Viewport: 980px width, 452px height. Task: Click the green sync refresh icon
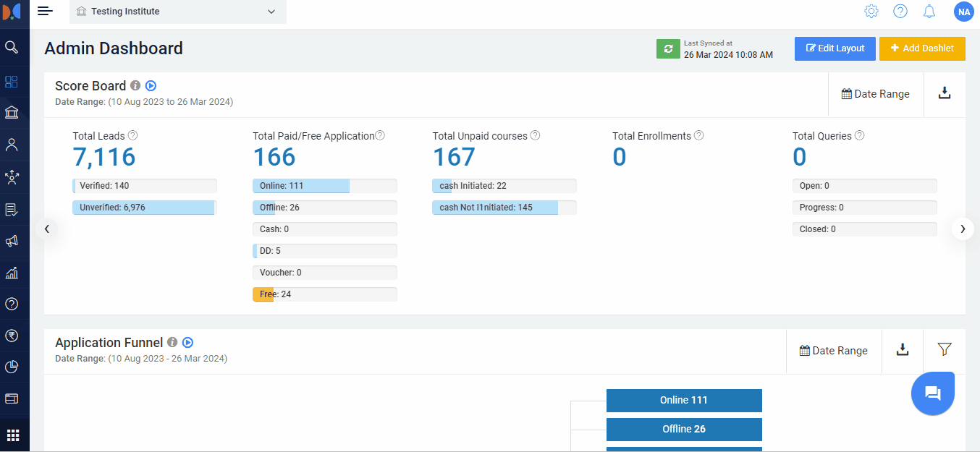tap(668, 48)
